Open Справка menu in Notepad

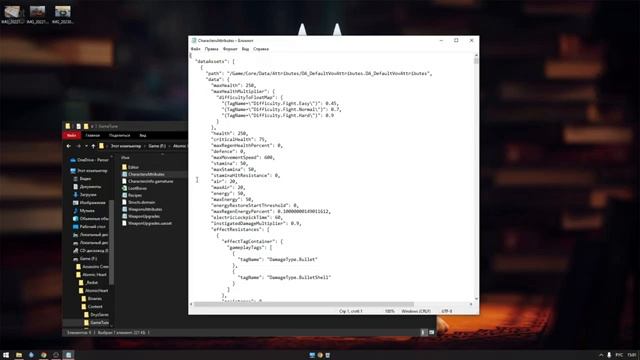(261, 49)
